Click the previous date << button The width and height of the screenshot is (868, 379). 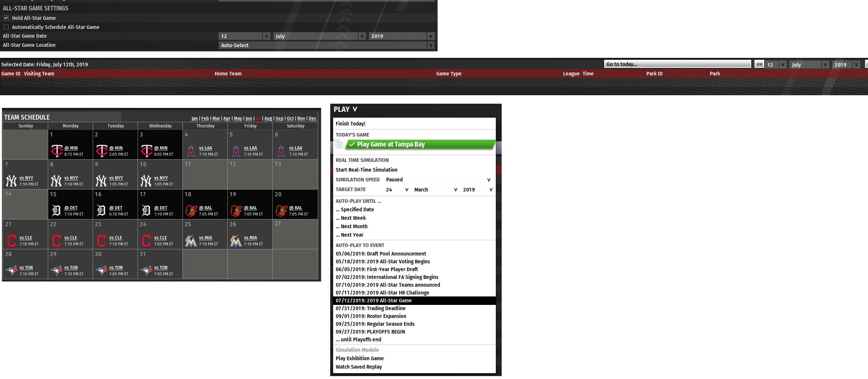pyautogui.click(x=759, y=64)
